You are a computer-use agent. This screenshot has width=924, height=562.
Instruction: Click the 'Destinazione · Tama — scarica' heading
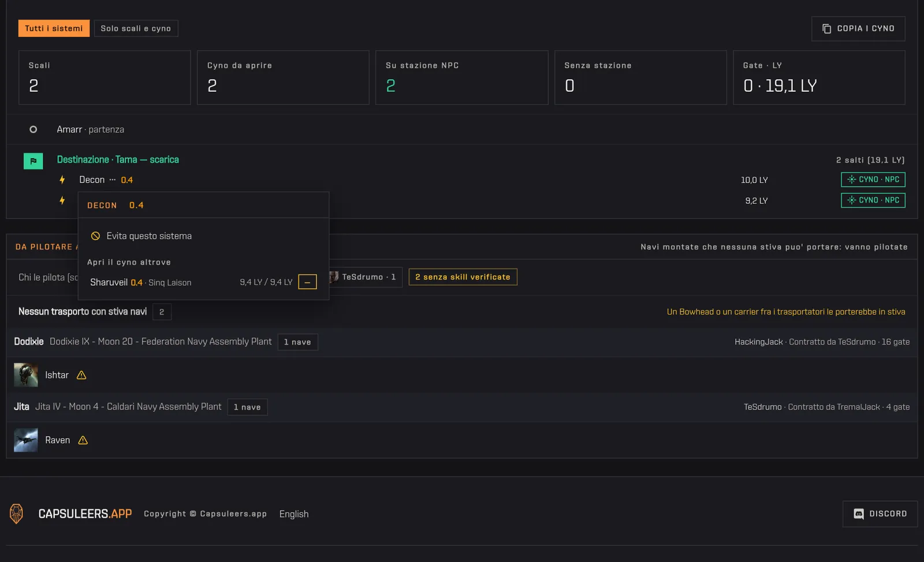(118, 160)
